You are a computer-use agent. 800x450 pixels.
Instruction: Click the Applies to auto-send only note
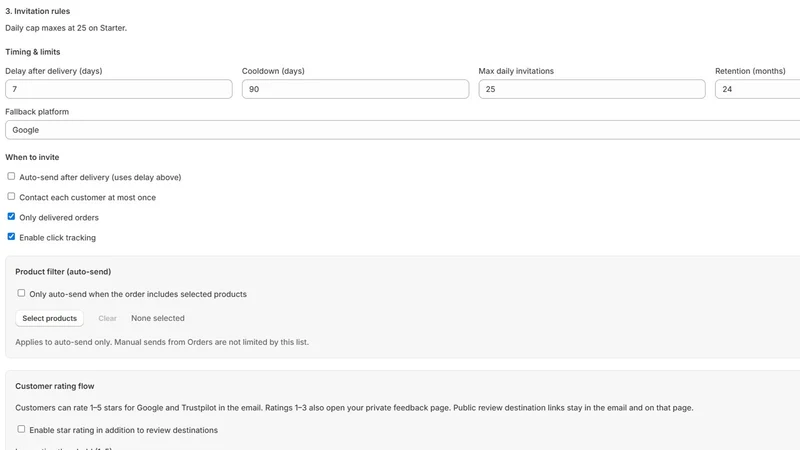coord(162,342)
